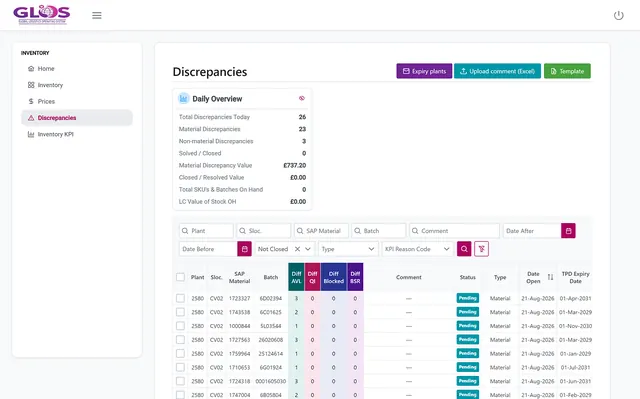
Task: Click batch cell 25124614
Action: click(271, 353)
